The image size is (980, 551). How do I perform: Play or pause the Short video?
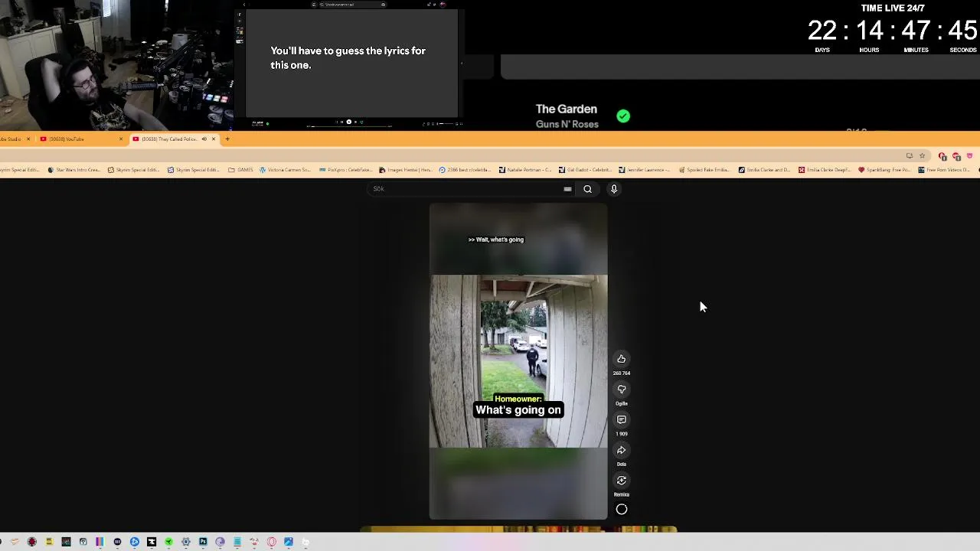[518, 361]
